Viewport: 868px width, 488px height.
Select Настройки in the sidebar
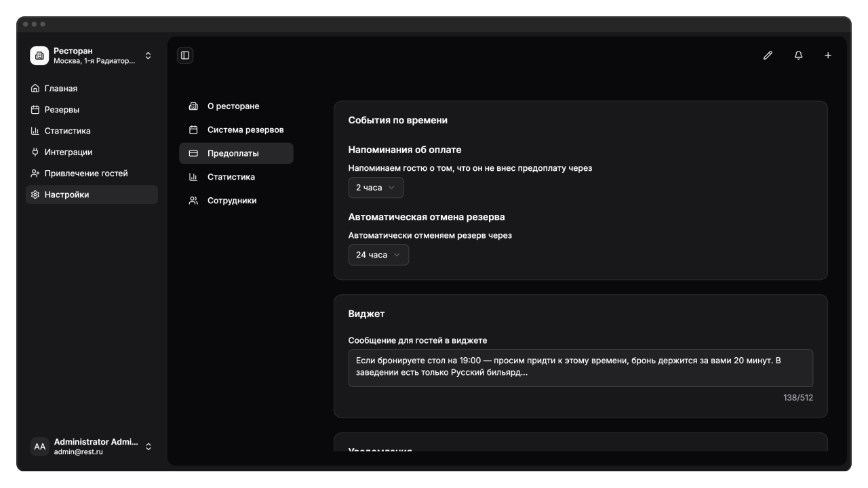(x=66, y=195)
